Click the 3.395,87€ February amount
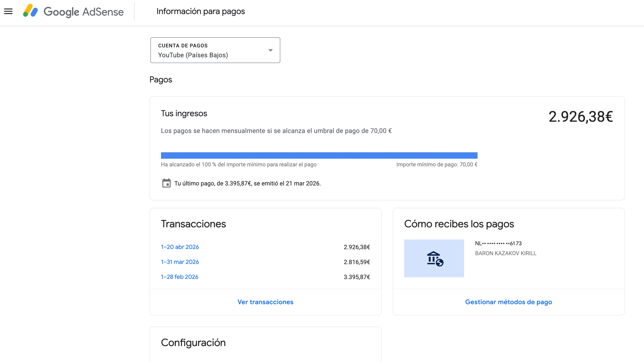The width and height of the screenshot is (644, 362). tap(357, 277)
